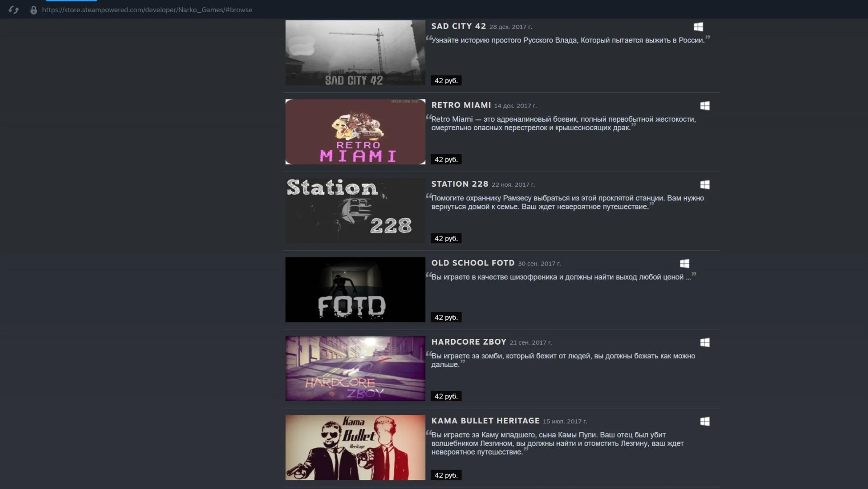Click the 42 руб. price of Station 228
This screenshot has height=489, width=868.
[446, 238]
